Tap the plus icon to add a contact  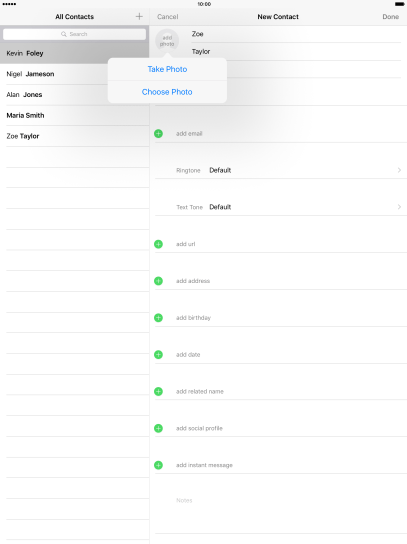[139, 16]
